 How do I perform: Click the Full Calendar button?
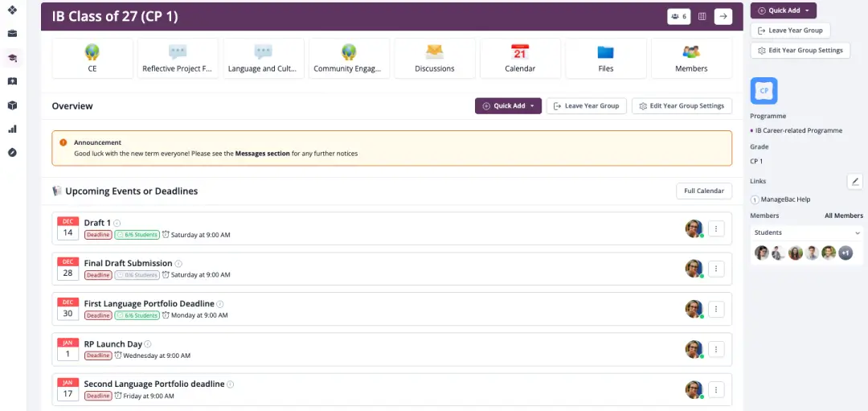click(x=704, y=191)
